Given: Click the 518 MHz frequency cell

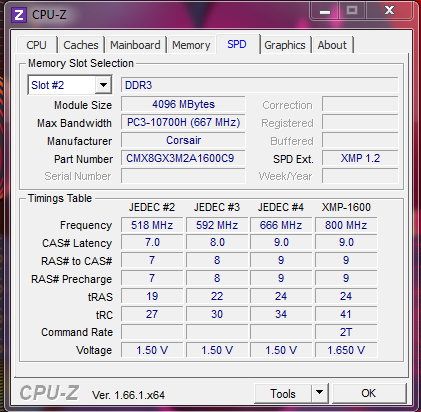Looking at the screenshot, I should pos(152,225).
